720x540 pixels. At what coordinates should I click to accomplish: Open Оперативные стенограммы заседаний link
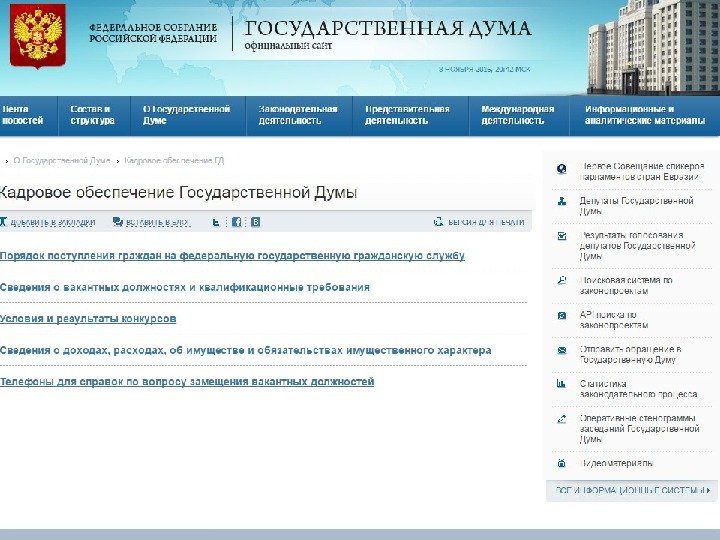coord(639,429)
